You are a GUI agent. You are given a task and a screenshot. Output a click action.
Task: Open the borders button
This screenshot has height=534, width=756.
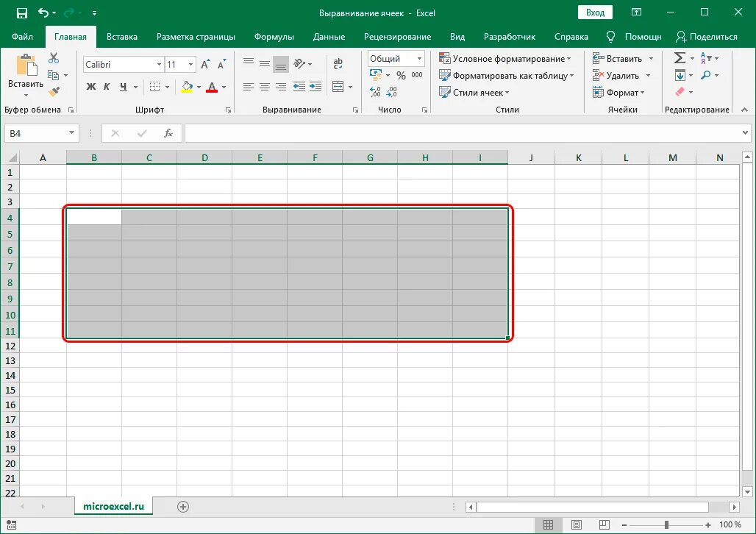click(154, 87)
